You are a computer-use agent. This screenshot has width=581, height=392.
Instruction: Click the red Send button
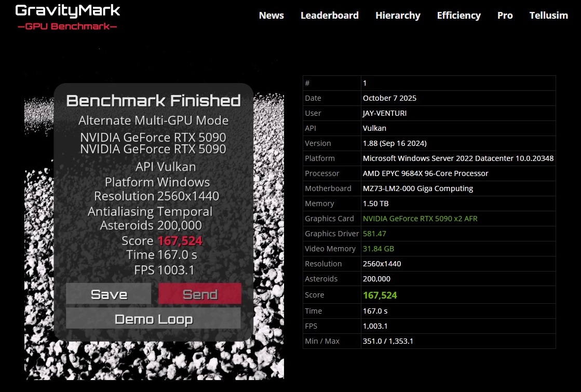(x=200, y=294)
